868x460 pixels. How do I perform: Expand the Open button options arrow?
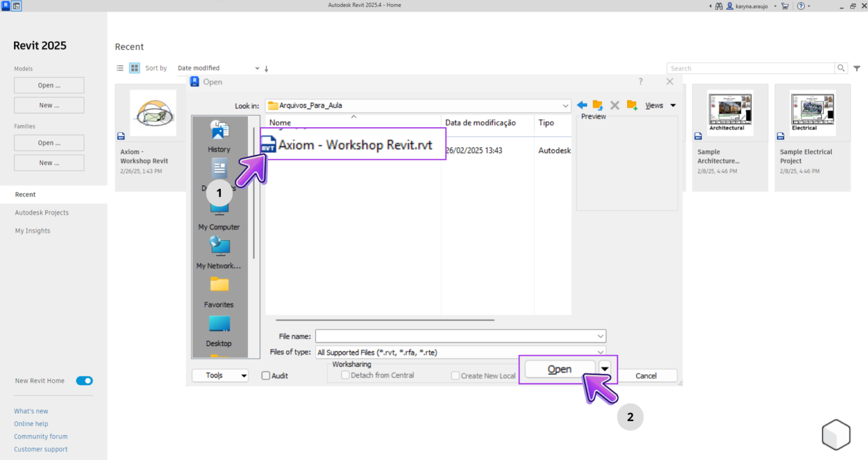tap(605, 369)
